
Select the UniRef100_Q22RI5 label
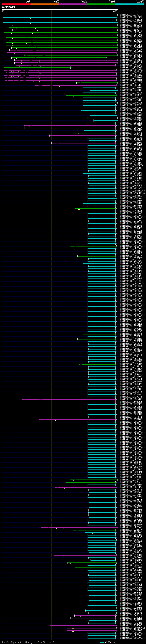(131, 480)
